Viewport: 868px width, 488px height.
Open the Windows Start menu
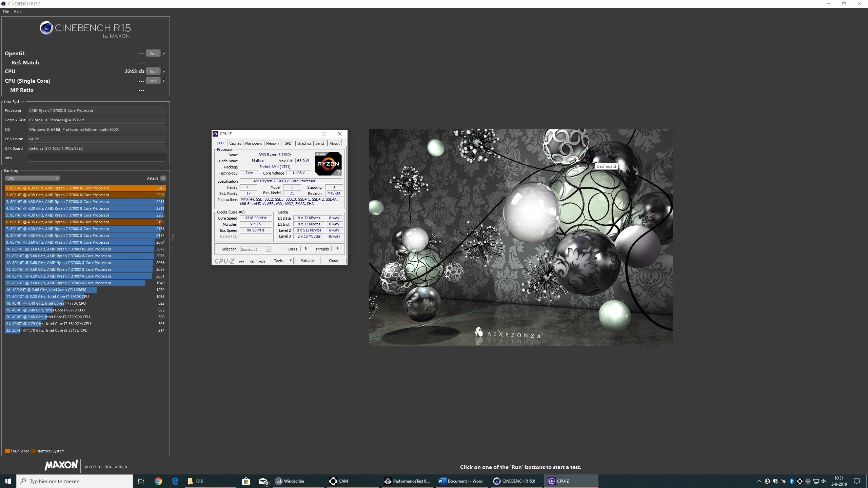tap(8, 481)
